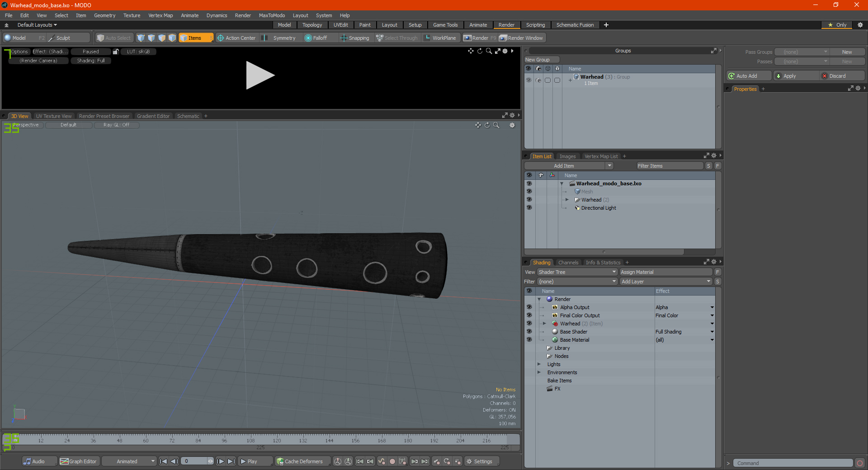Open WorkPlane menu

[440, 38]
